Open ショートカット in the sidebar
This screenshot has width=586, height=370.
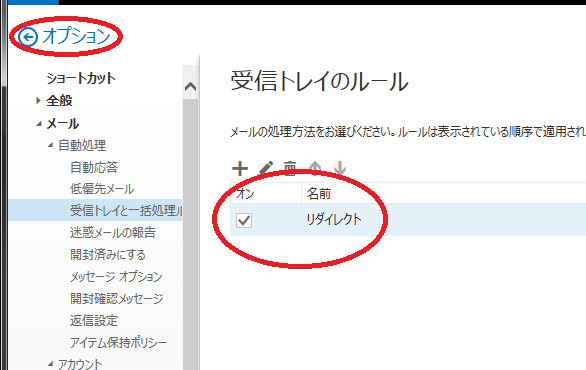coord(81,78)
